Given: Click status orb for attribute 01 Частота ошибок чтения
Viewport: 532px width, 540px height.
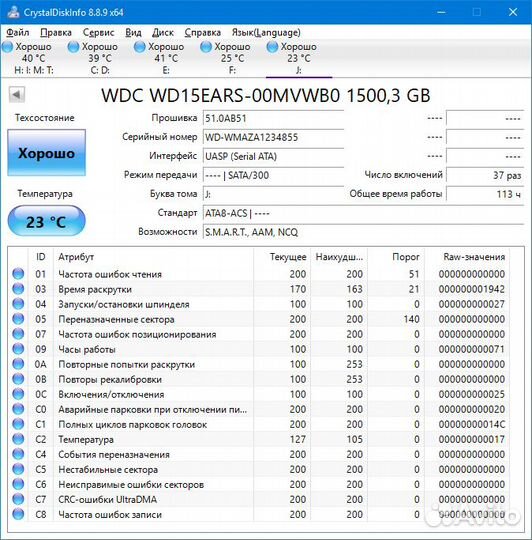Looking at the screenshot, I should 18,274.
